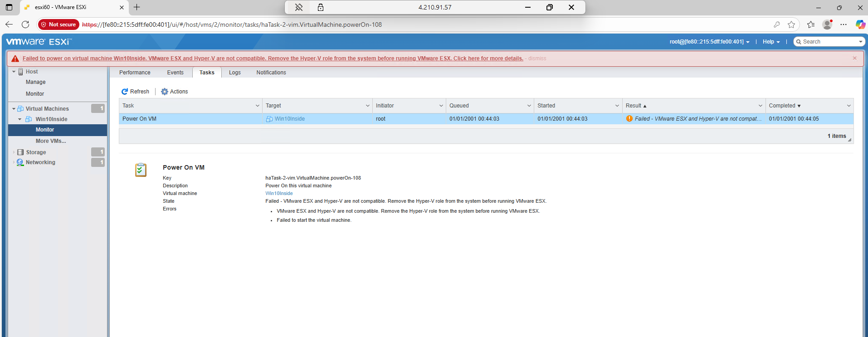868x337 pixels.
Task: Open the Started column dropdown
Action: [x=617, y=106]
